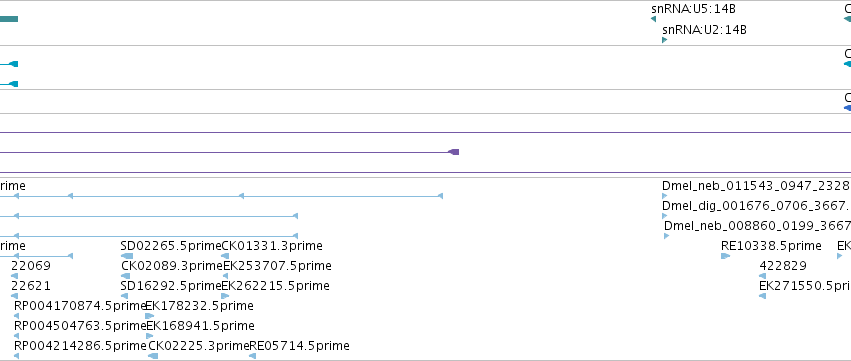Click the RP004170874.5prime label
Viewport: 851px width, 361px height.
tap(80, 306)
